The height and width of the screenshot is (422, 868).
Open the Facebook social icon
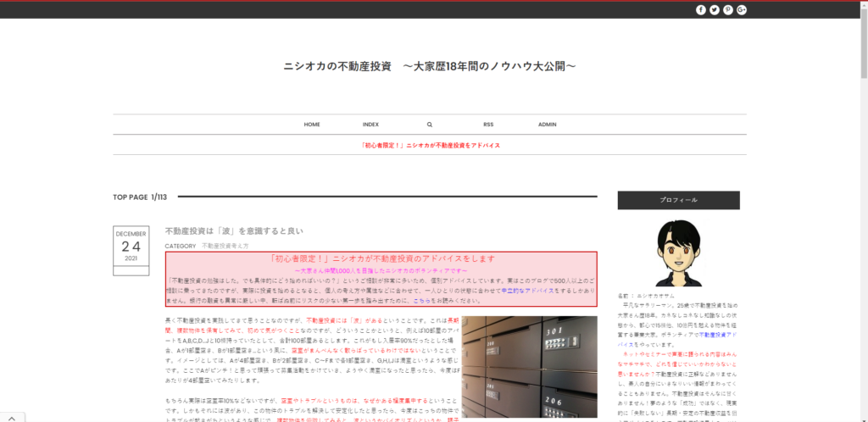pyautogui.click(x=701, y=10)
